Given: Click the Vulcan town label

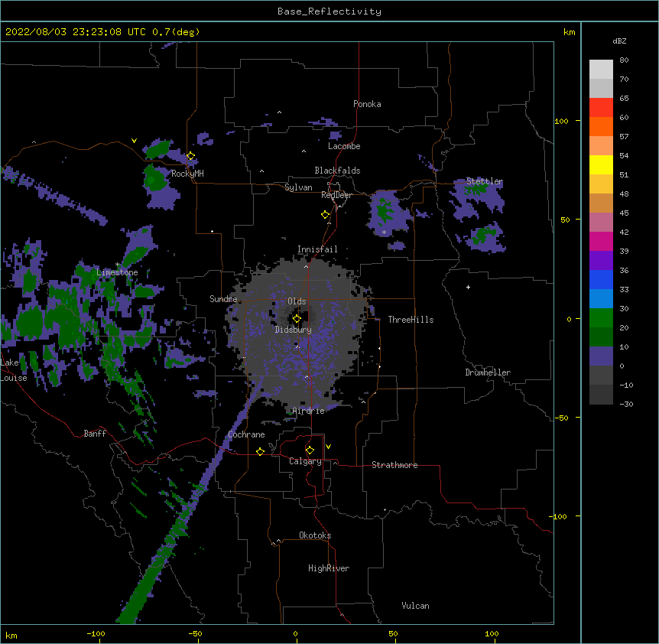Looking at the screenshot, I should [415, 606].
